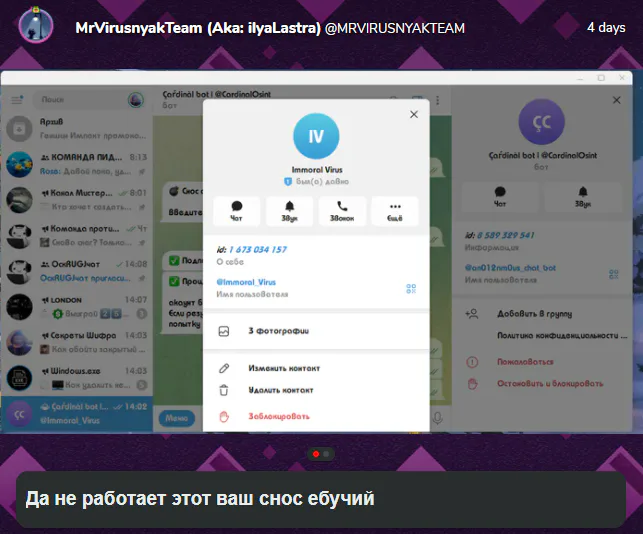Open the QR code icon beside @Immoral_Virus
643x534 pixels.
[411, 289]
